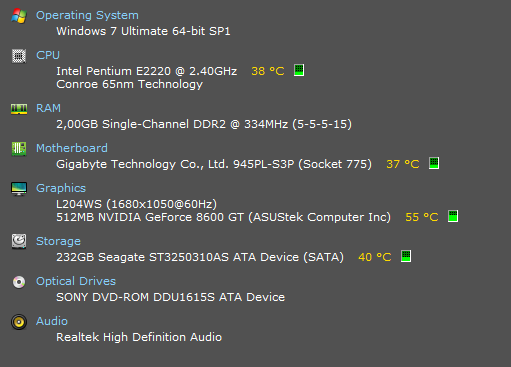This screenshot has width=511, height=367.
Task: Click the green indicator beside storage 40 °C
Action: point(406,256)
